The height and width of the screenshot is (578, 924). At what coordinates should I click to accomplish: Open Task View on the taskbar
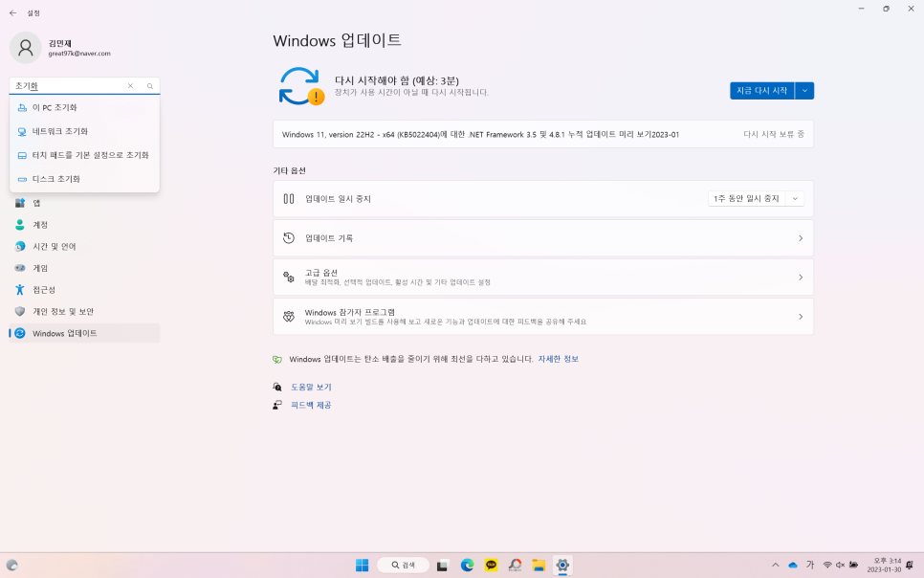click(x=443, y=565)
